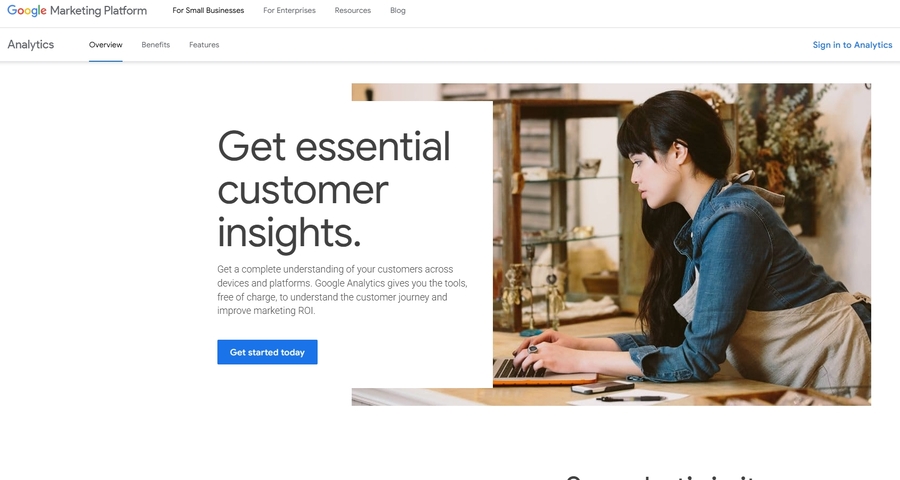Click the Get essential customer insights headline
This screenshot has height=480, width=900.
(x=333, y=189)
